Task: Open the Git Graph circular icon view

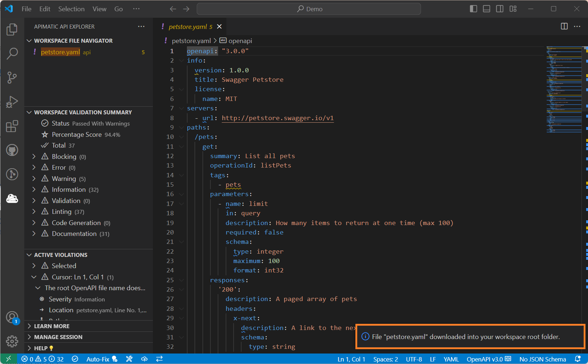Action: point(12,174)
